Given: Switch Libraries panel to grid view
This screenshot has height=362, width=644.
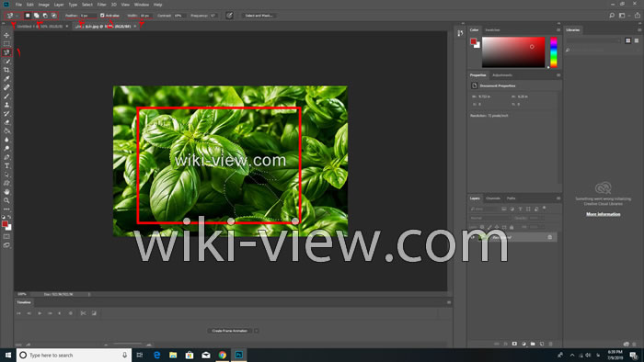Looking at the screenshot, I should coord(628,40).
